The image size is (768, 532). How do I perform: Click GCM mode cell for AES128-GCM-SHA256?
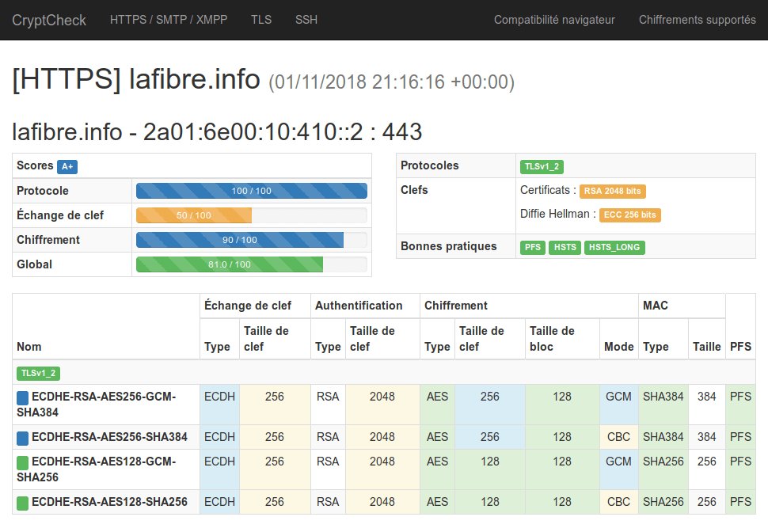tap(618, 469)
